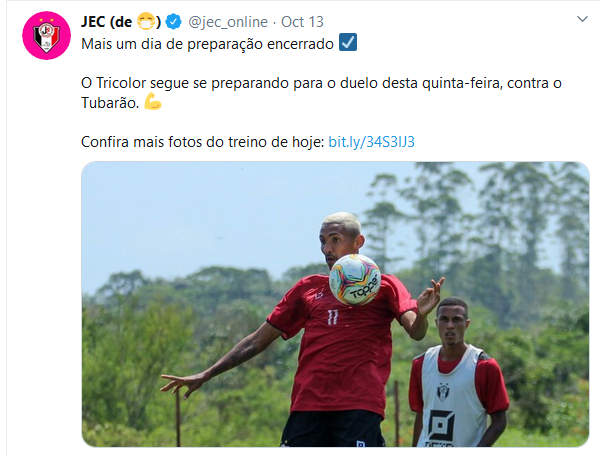The image size is (600, 456).
Task: Click the blue check mark emoji
Action: point(348,42)
